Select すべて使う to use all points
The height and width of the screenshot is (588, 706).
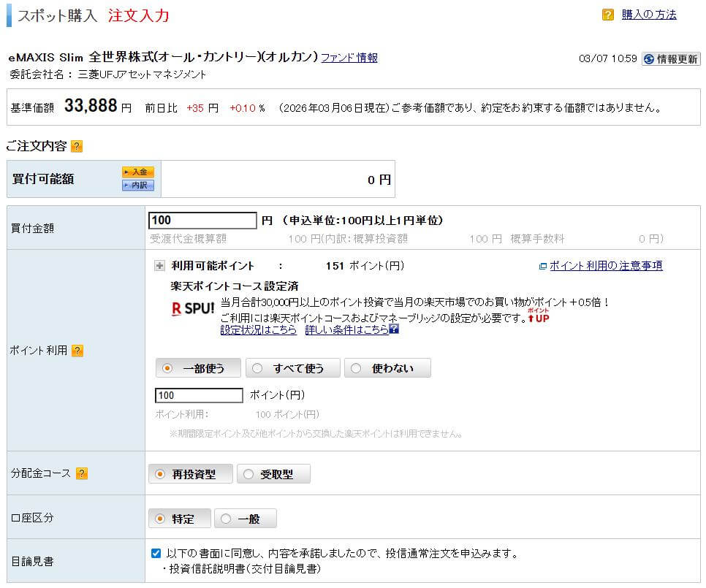coord(292,368)
